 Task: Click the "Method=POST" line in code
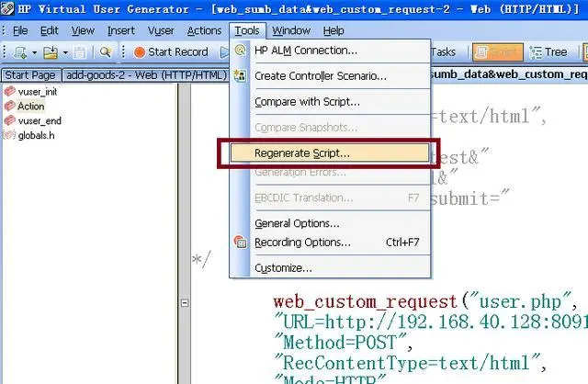tap(345, 343)
